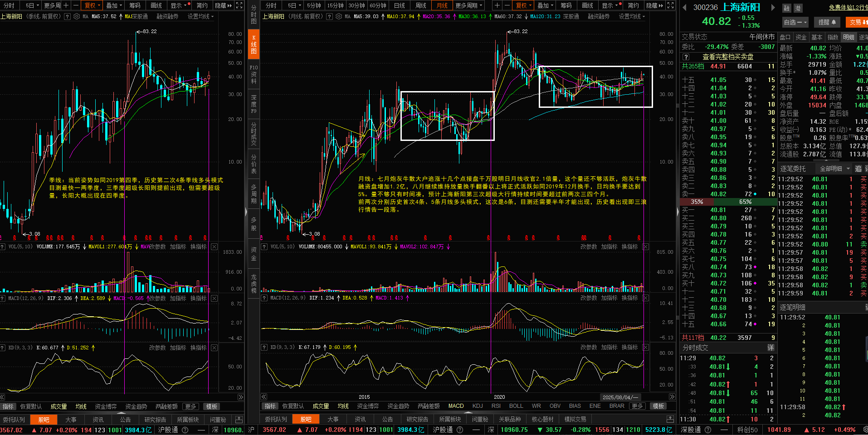Viewport: 868px width, 435px height.
Task: Open 更多周期 dropdown in right toolbar
Action: [468, 5]
